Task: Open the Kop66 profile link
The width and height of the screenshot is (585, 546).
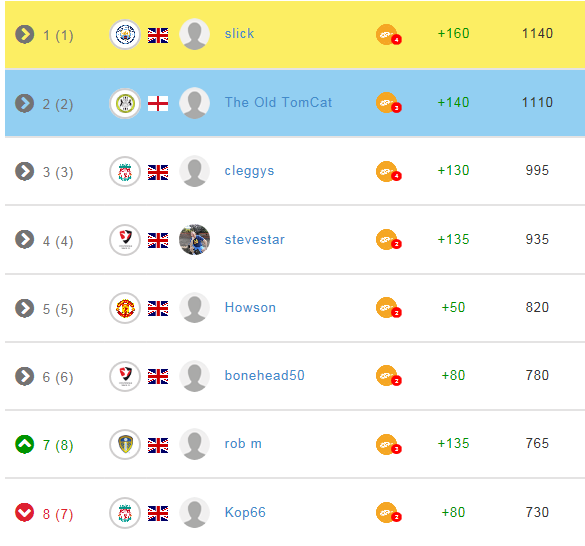Action: (245, 512)
